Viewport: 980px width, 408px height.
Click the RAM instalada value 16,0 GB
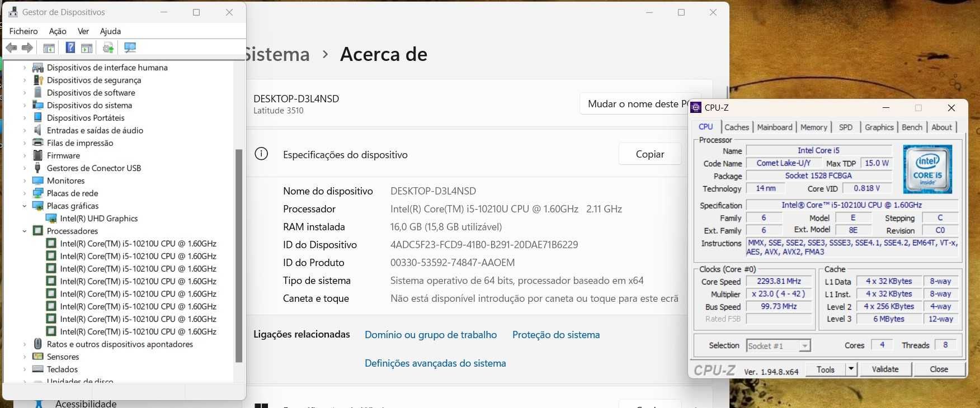[446, 227]
